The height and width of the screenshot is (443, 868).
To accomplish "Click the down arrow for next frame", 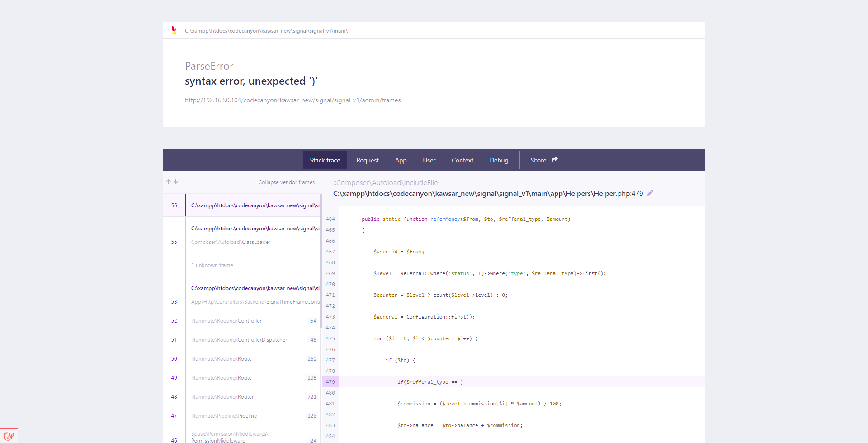I will point(176,181).
